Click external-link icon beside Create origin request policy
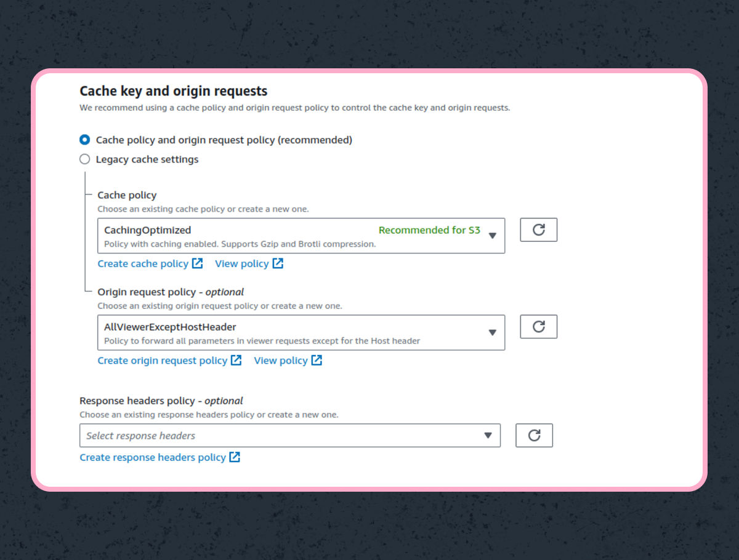The height and width of the screenshot is (560, 739). pos(236,360)
